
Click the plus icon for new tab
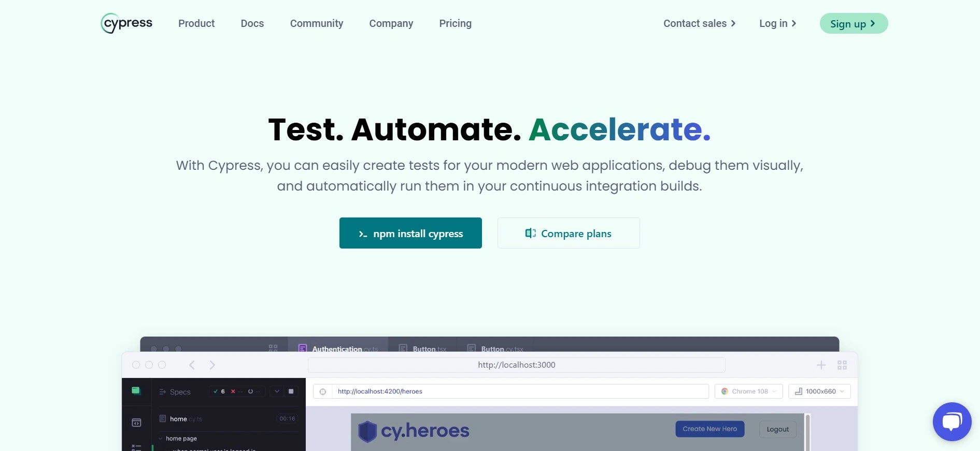[821, 365]
